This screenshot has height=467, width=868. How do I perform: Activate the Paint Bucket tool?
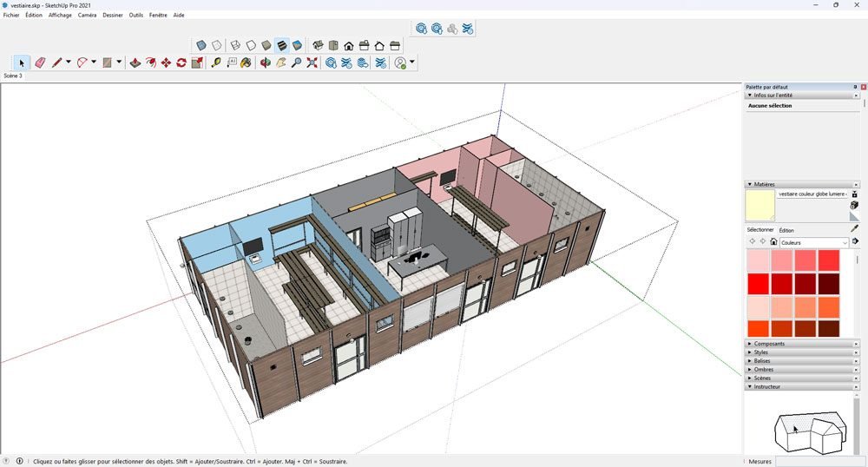247,63
